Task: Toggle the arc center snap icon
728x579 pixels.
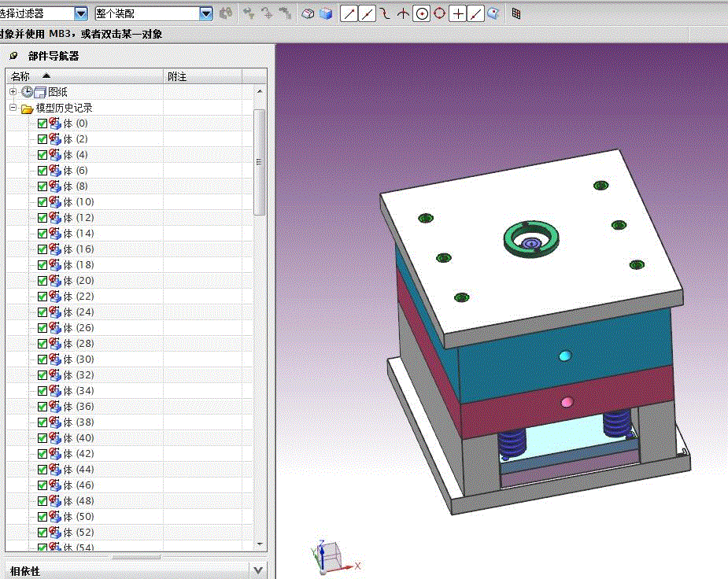Action: [x=422, y=14]
